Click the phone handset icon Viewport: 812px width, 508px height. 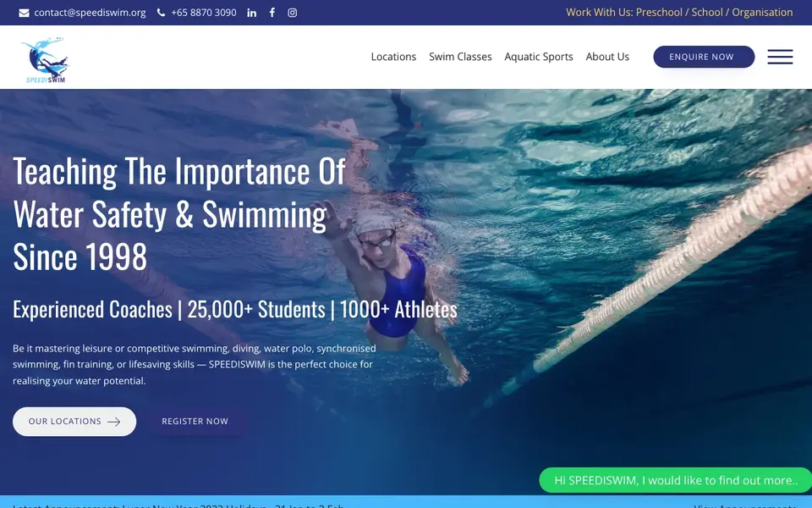pyautogui.click(x=161, y=13)
